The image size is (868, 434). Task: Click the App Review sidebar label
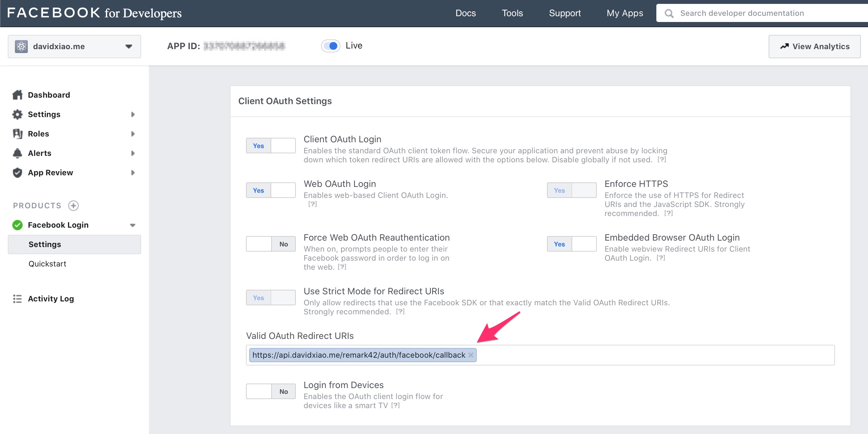click(x=50, y=173)
